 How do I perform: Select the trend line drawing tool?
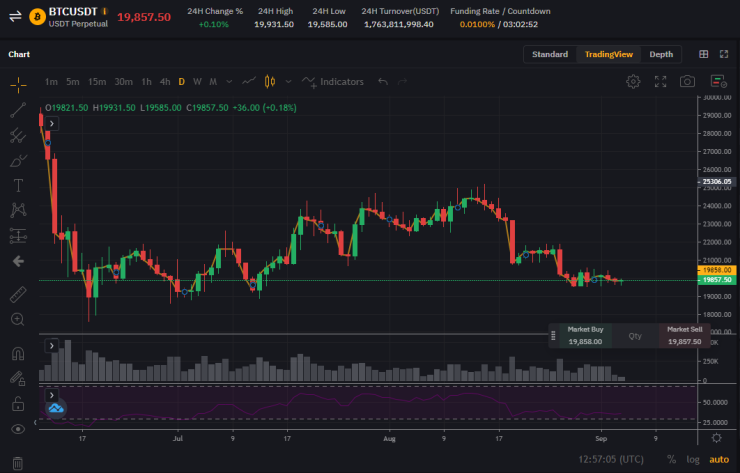click(18, 110)
